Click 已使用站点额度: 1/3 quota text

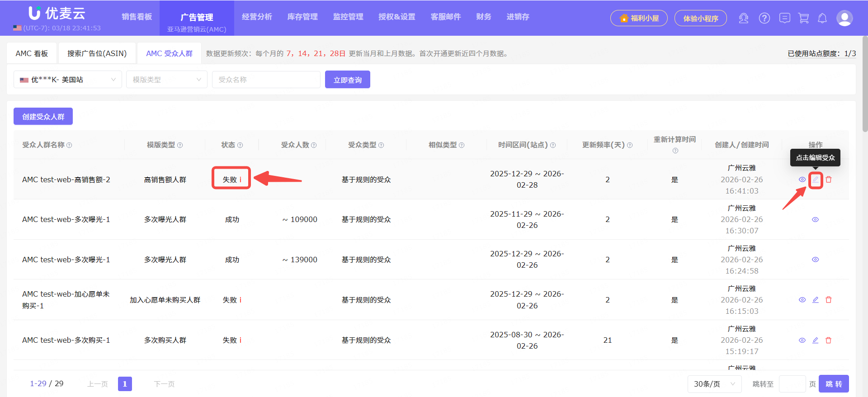tap(821, 53)
